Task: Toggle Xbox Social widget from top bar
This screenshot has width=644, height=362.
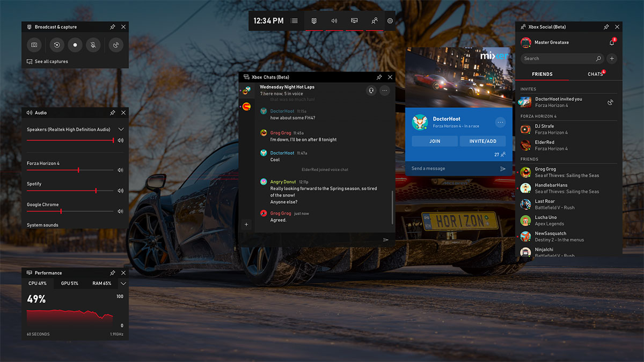Action: tap(375, 21)
